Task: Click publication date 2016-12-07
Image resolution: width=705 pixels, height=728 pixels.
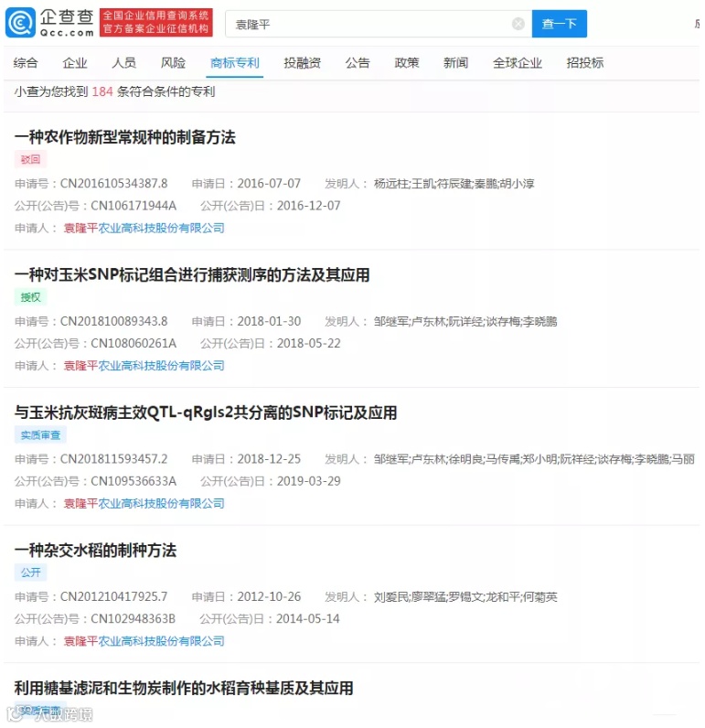Action: 309,206
